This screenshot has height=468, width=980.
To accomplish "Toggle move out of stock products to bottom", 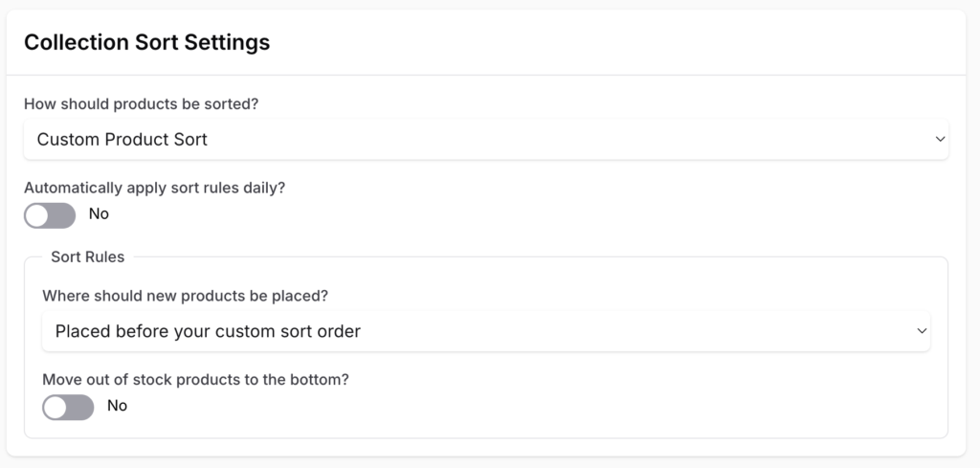I will click(x=68, y=408).
